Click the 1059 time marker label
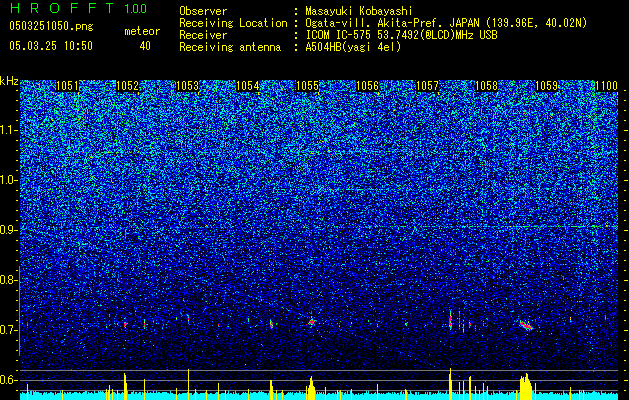Image resolution: width=629 pixels, height=400 pixels. [547, 86]
